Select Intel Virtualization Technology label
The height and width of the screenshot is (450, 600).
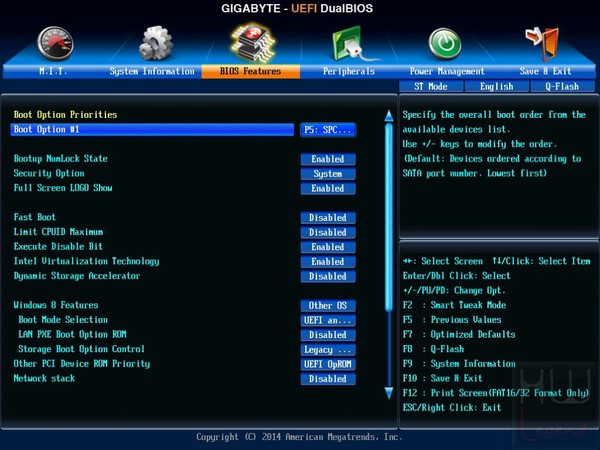[86, 261]
